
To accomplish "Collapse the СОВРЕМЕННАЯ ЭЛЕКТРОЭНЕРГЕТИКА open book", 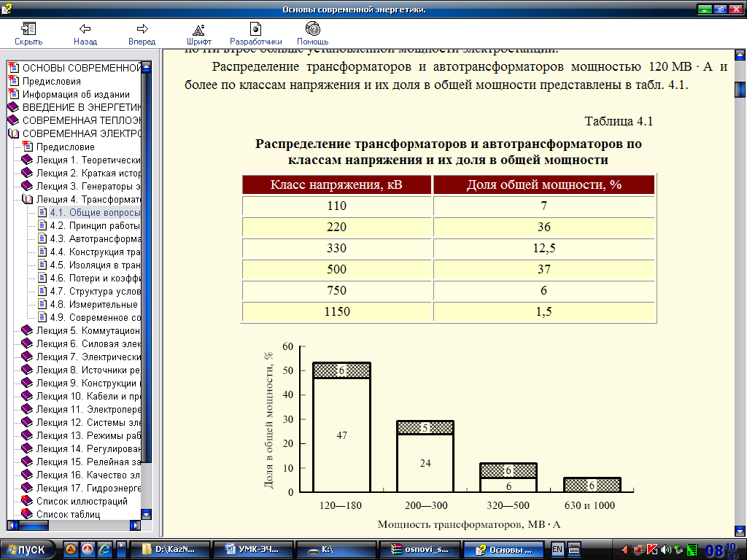I will (13, 133).
